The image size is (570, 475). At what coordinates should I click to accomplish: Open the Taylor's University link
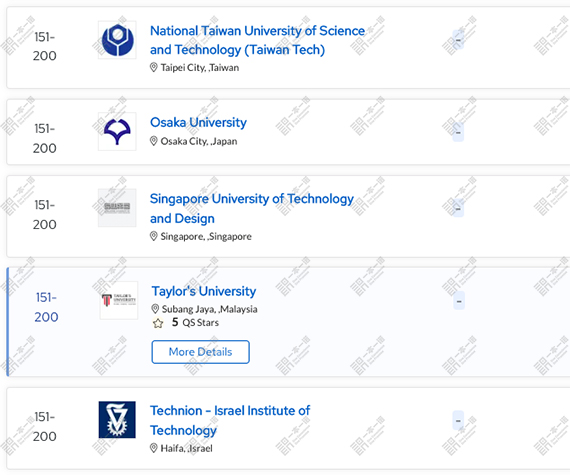click(x=204, y=291)
